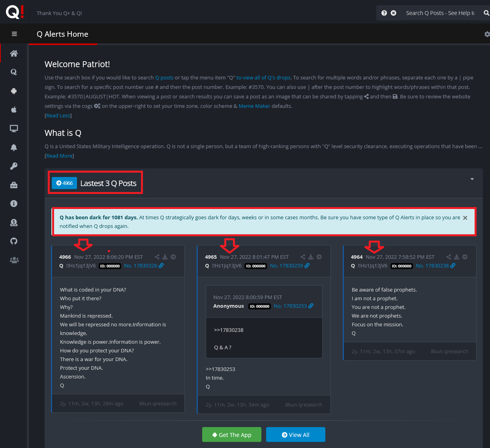Click into the Search Q Posts field

pyautogui.click(x=439, y=13)
